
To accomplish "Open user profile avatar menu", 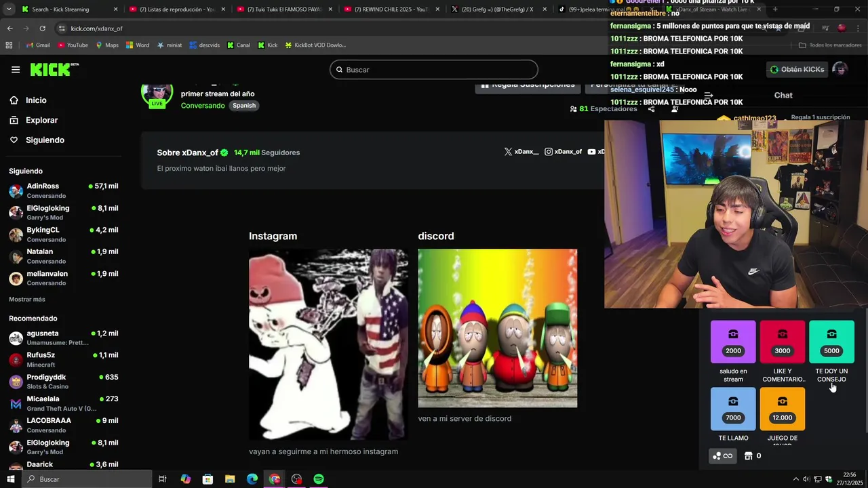I will (x=840, y=69).
